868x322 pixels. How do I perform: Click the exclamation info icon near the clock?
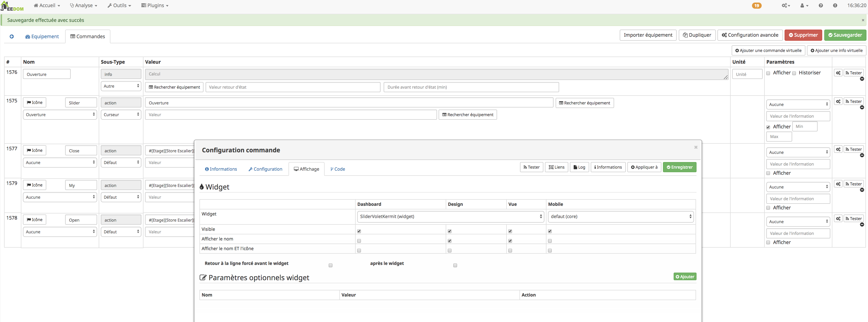click(x=835, y=5)
